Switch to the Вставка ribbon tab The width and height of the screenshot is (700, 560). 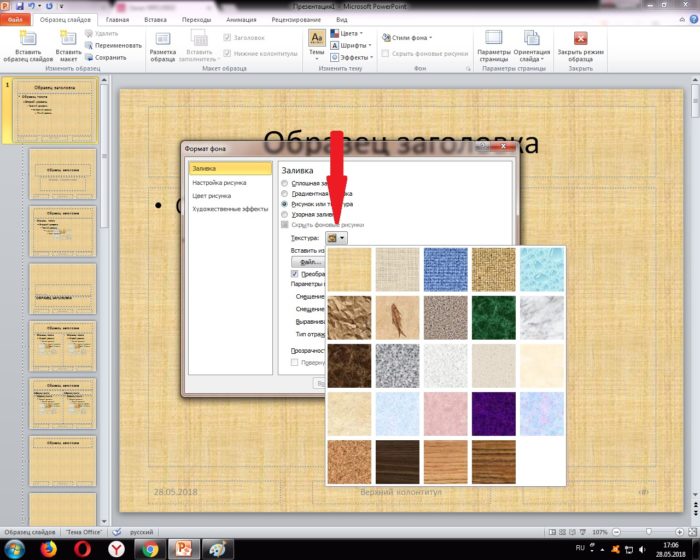[x=155, y=20]
